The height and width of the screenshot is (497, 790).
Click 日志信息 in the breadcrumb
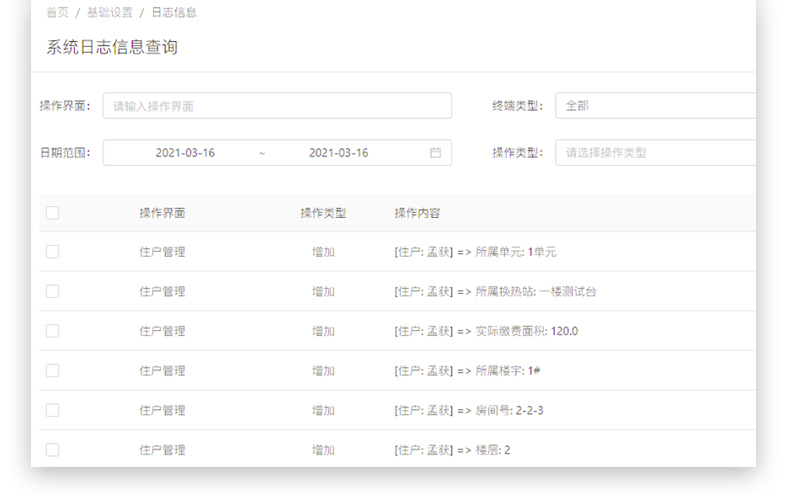pos(174,13)
